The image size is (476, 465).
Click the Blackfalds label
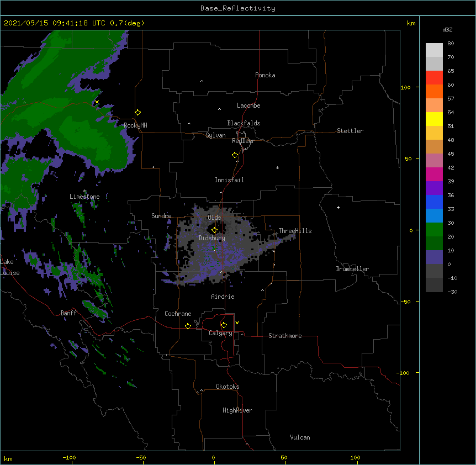tap(244, 123)
